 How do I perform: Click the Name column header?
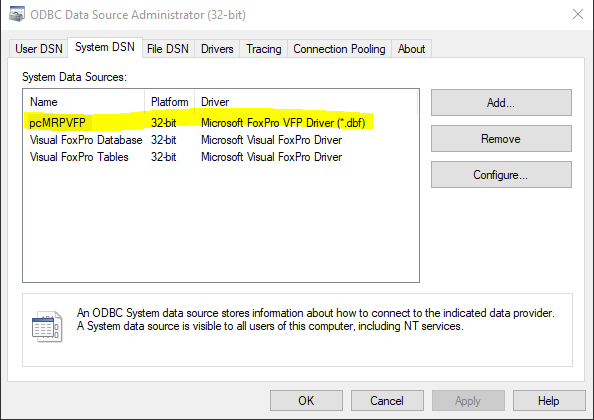pos(84,102)
